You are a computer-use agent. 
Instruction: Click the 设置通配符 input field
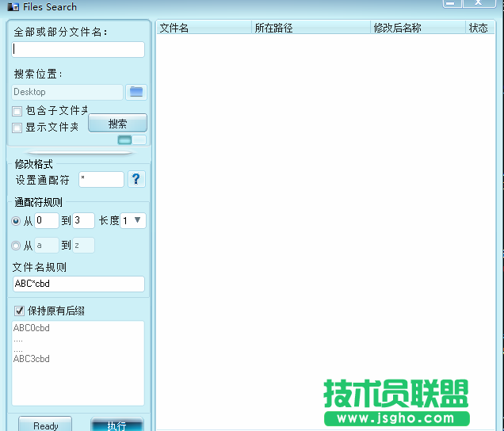point(101,179)
